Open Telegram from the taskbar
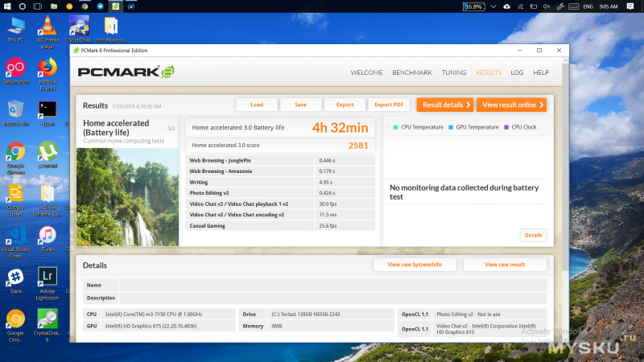This screenshot has height=362, width=644. tap(100, 6)
